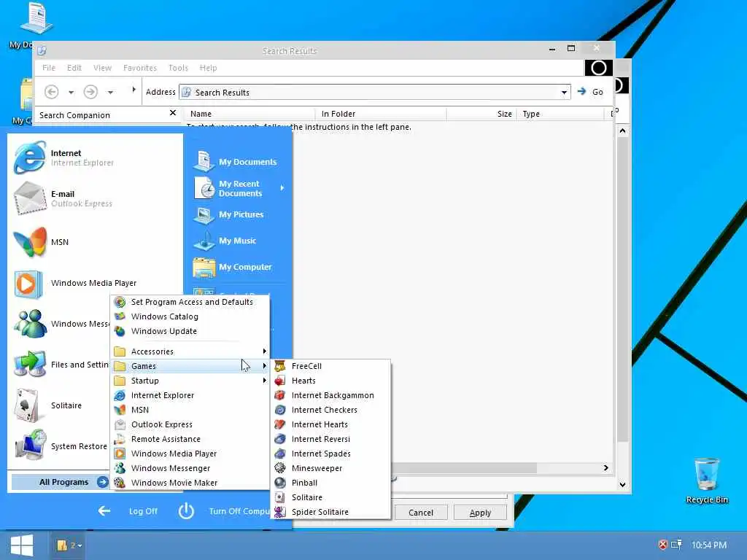
Task: Launch Pinball from Games submenu
Action: [x=330, y=483]
